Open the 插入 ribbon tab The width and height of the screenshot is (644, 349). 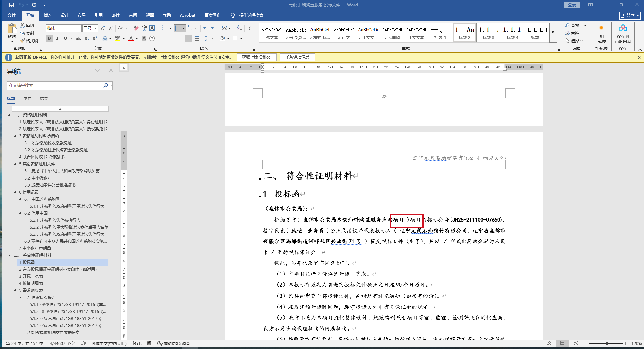coord(47,15)
